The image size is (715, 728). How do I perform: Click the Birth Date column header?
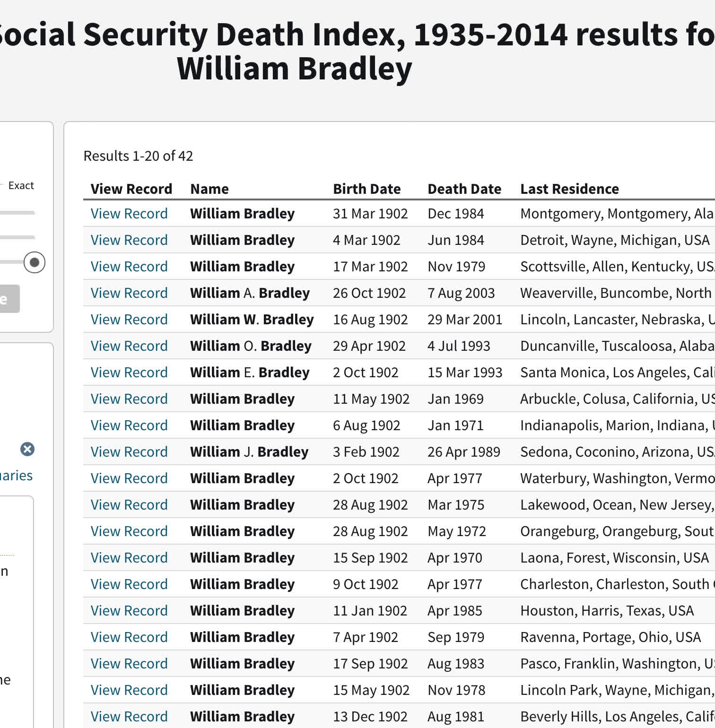pyautogui.click(x=366, y=189)
